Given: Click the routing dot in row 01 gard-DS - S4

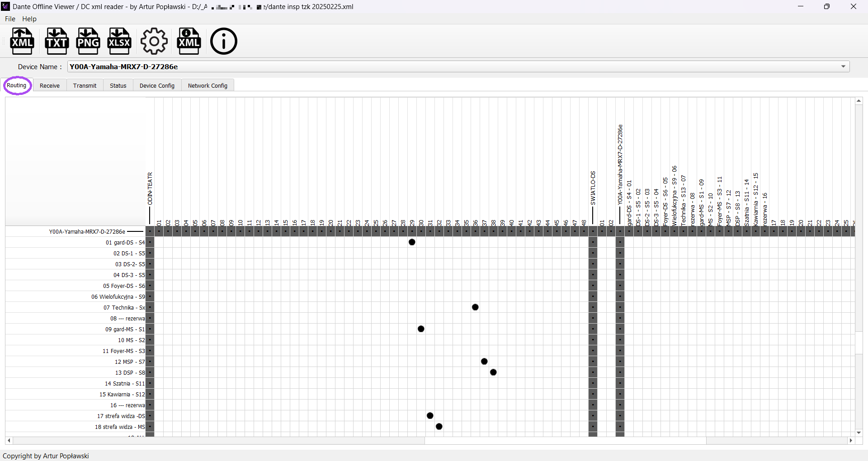Looking at the screenshot, I should point(412,242).
